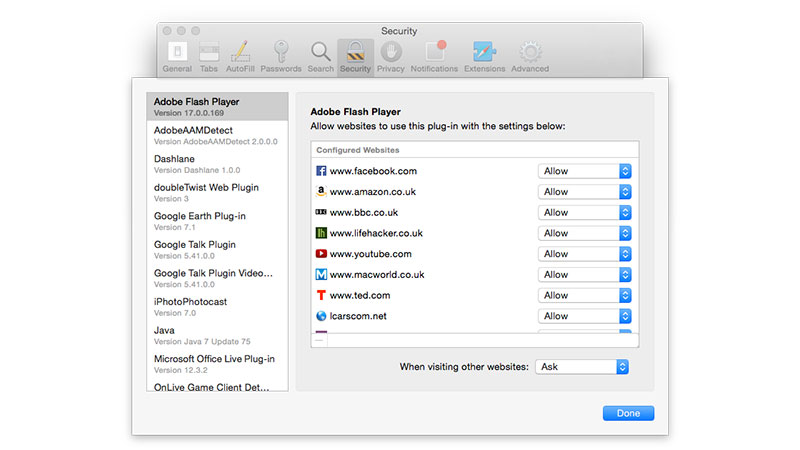Open the Allow dropdown for www.macworld.co.uk
The height and width of the screenshot is (450, 800).
pos(585,274)
